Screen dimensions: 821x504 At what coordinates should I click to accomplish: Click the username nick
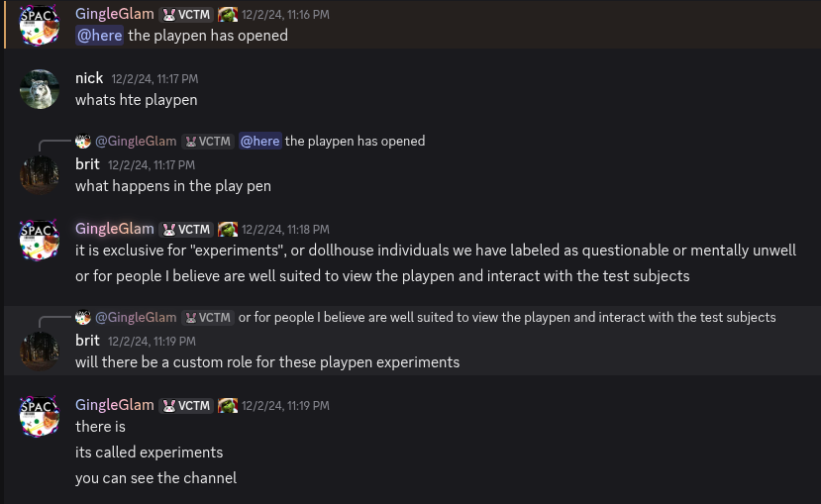point(89,78)
